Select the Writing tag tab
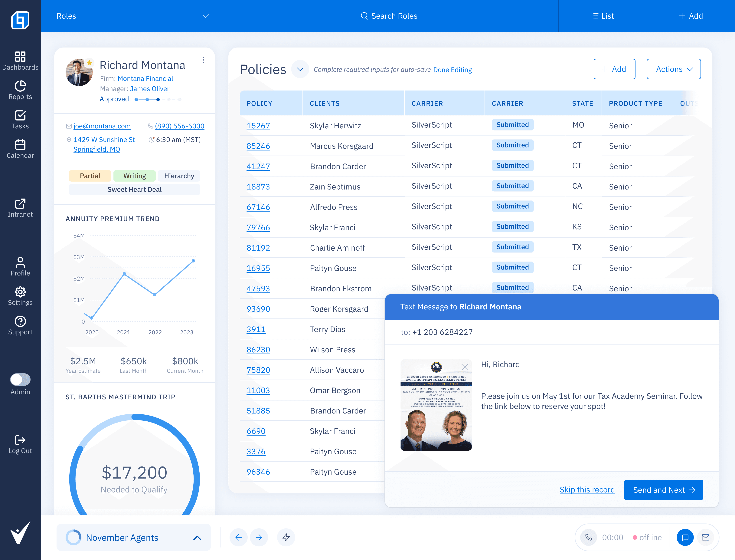Screen dimensions: 735x560 click(134, 176)
